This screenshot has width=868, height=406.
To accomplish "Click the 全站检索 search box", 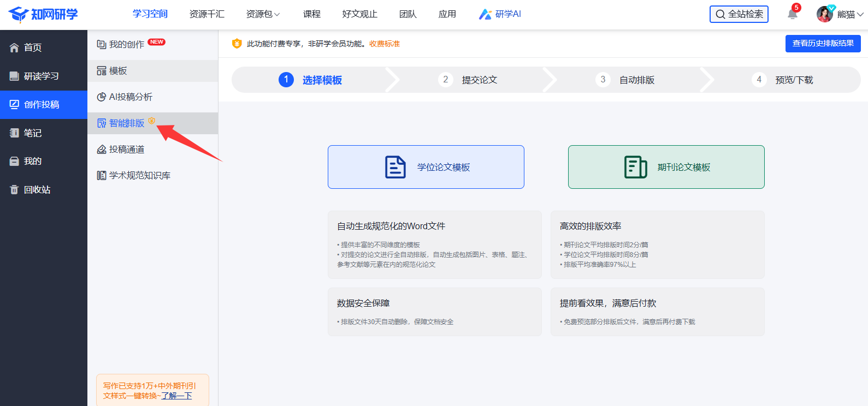I will click(x=739, y=14).
